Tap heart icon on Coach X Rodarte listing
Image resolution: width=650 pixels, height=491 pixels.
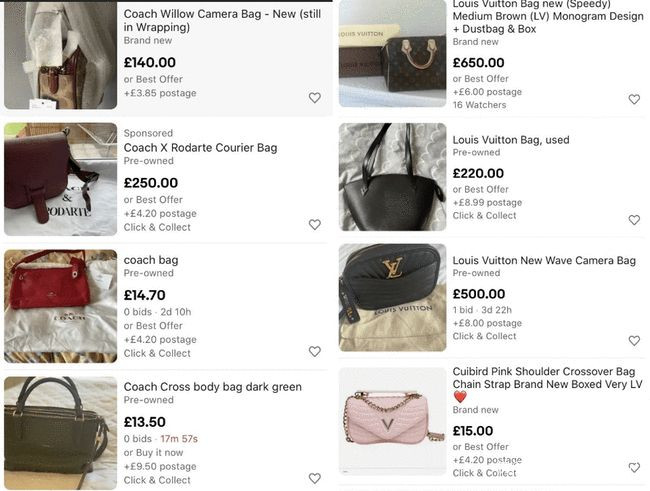tap(314, 225)
